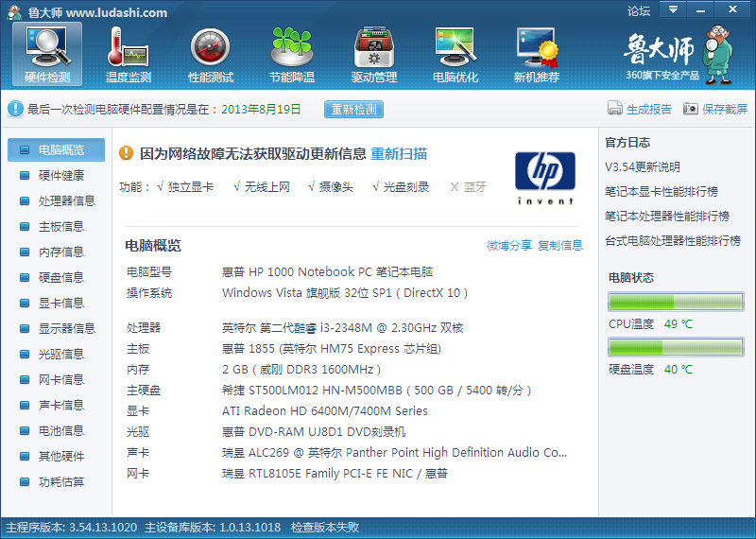Screen dimensions: 756x539
Task: Click 检查版本失败 in the status bar
Action: pyautogui.click(x=325, y=528)
